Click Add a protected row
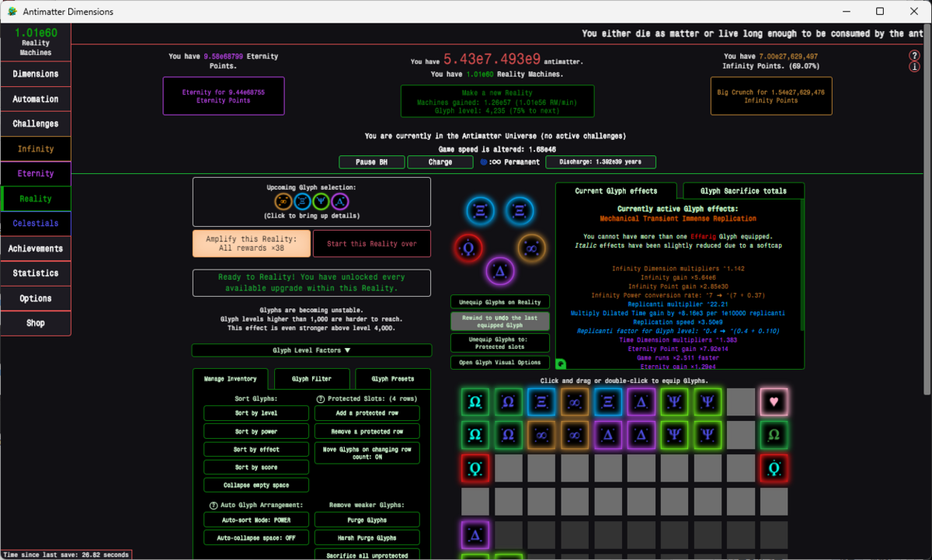Image resolution: width=932 pixels, height=560 pixels. [367, 413]
